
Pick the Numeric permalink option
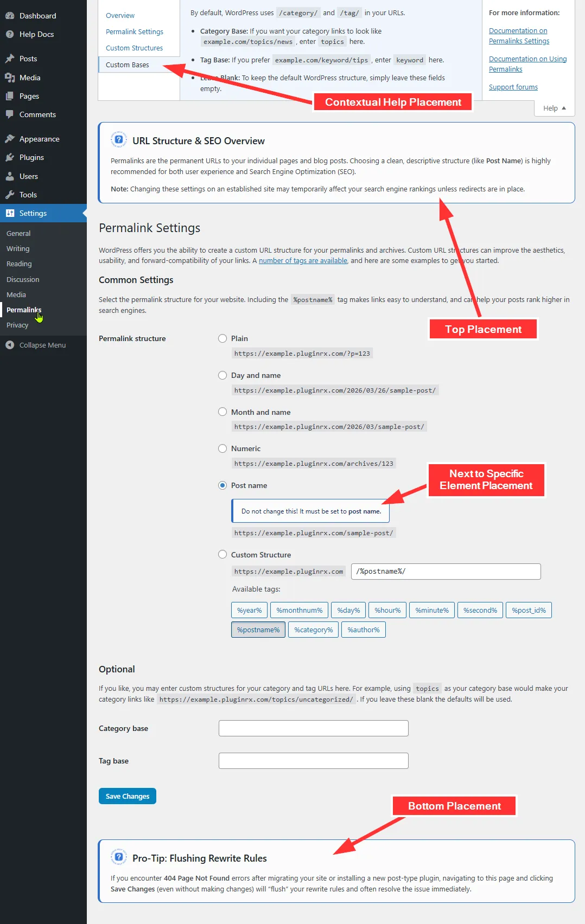tap(222, 448)
